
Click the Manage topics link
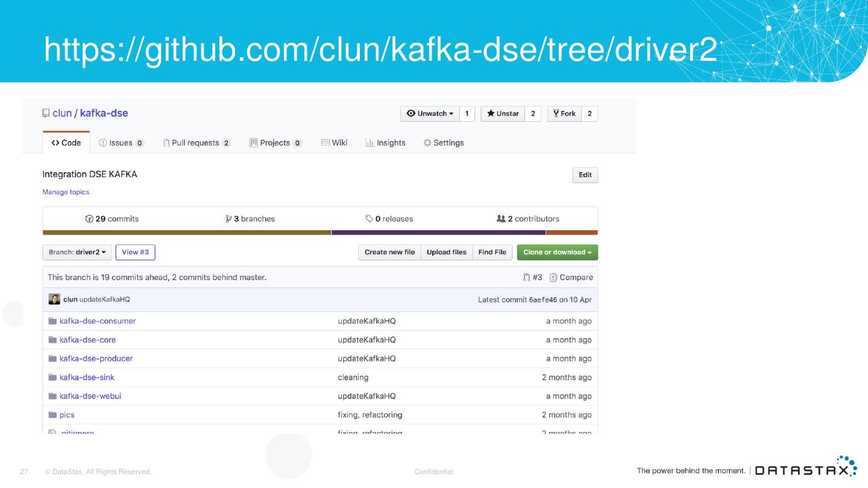tap(66, 192)
